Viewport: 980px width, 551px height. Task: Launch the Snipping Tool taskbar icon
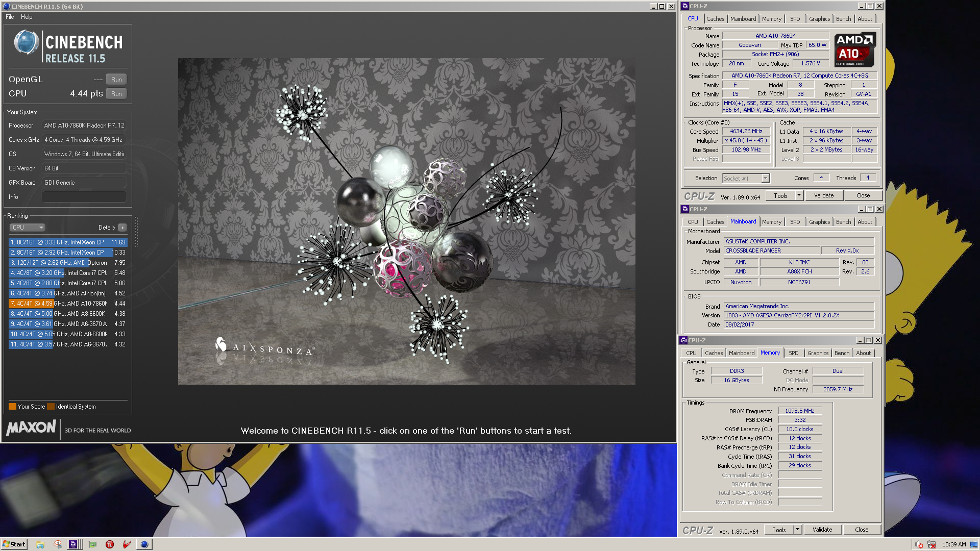(58, 544)
